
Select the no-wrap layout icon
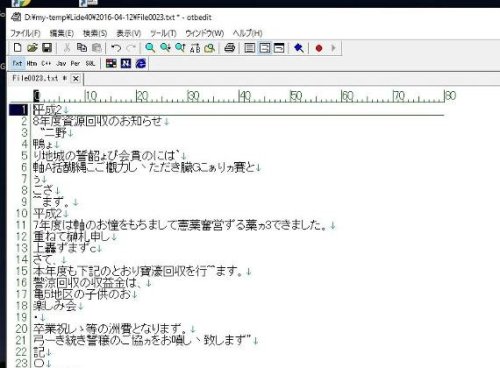(x=249, y=48)
